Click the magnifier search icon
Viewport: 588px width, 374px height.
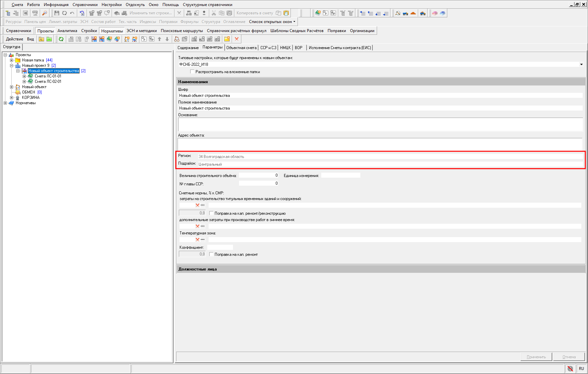pos(44,13)
